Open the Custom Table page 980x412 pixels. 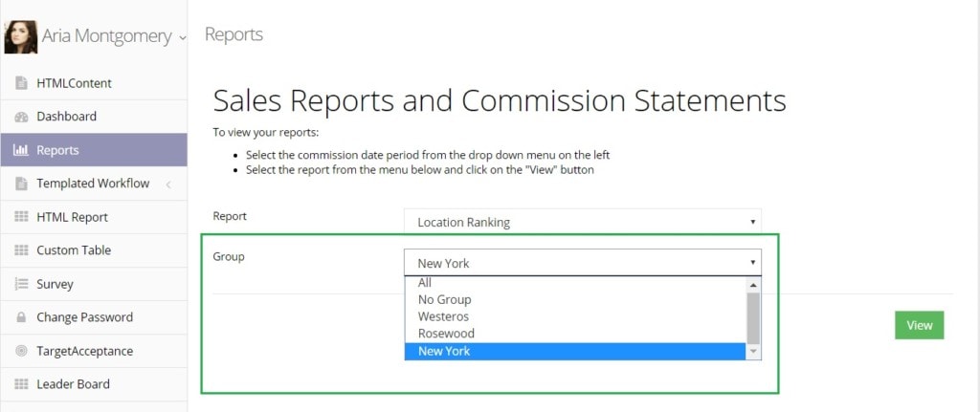click(94, 250)
